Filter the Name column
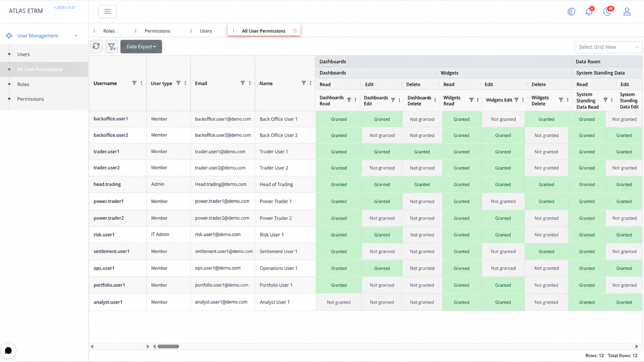 click(304, 83)
